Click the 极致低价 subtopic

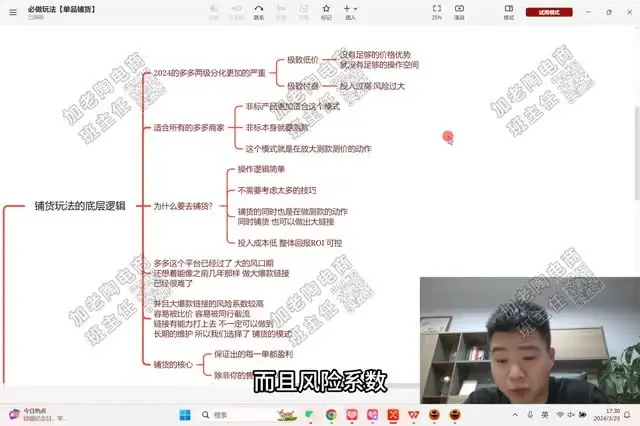[x=303, y=60]
